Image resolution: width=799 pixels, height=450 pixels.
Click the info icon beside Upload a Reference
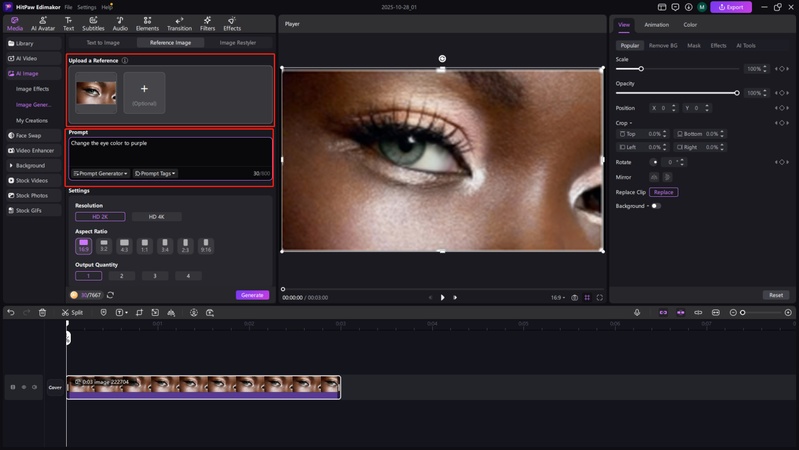click(x=125, y=60)
